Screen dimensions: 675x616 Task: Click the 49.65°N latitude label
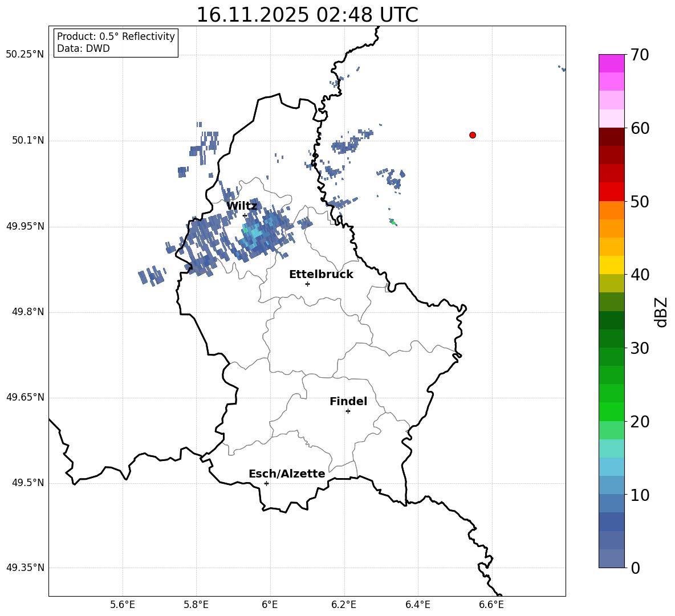click(25, 397)
